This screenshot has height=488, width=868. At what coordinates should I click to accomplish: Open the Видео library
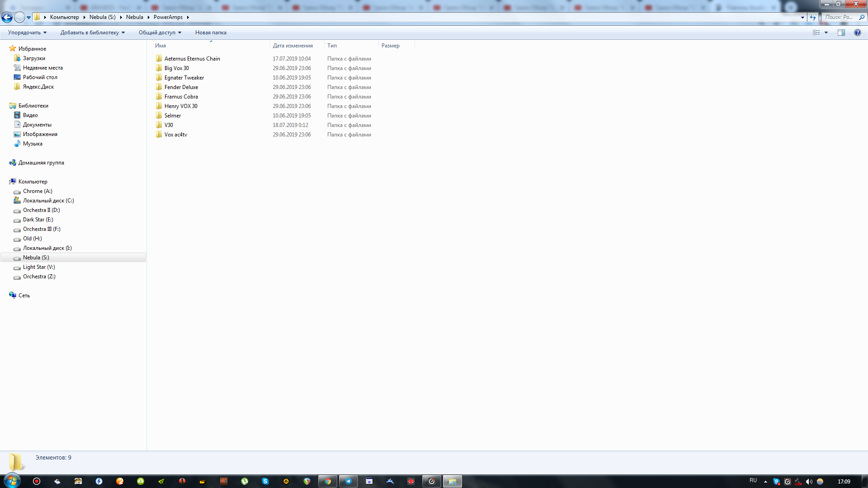pyautogui.click(x=30, y=115)
